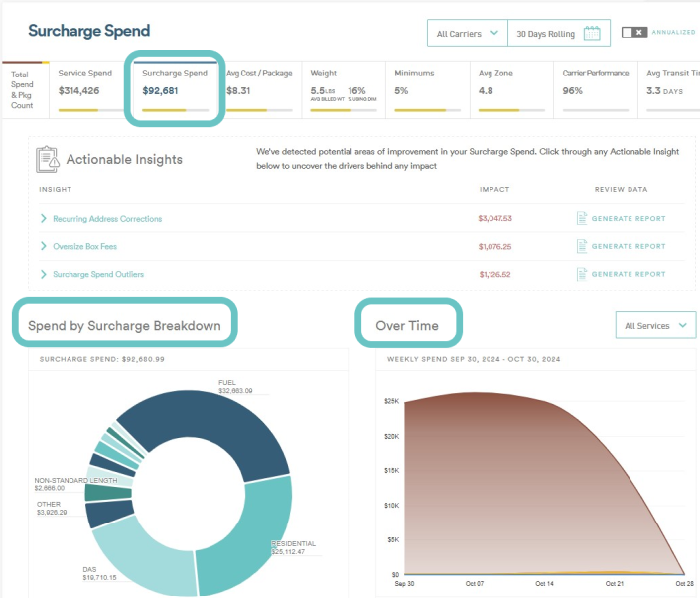Open the All Carriers dropdown
This screenshot has height=598, width=700.
[468, 33]
